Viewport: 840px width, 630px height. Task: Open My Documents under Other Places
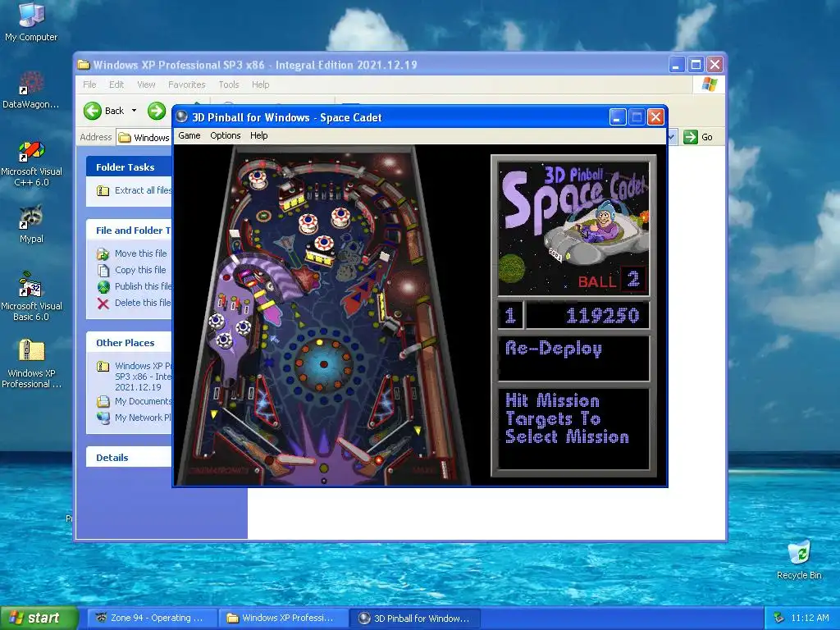coord(143,401)
